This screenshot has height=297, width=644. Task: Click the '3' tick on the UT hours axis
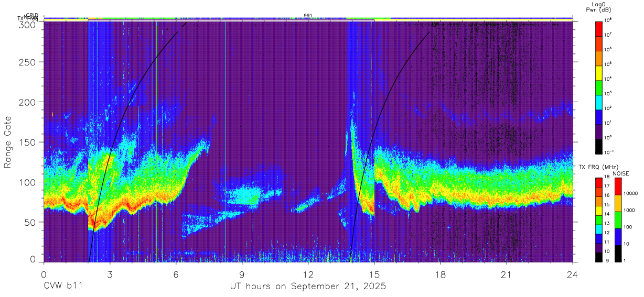110,274
